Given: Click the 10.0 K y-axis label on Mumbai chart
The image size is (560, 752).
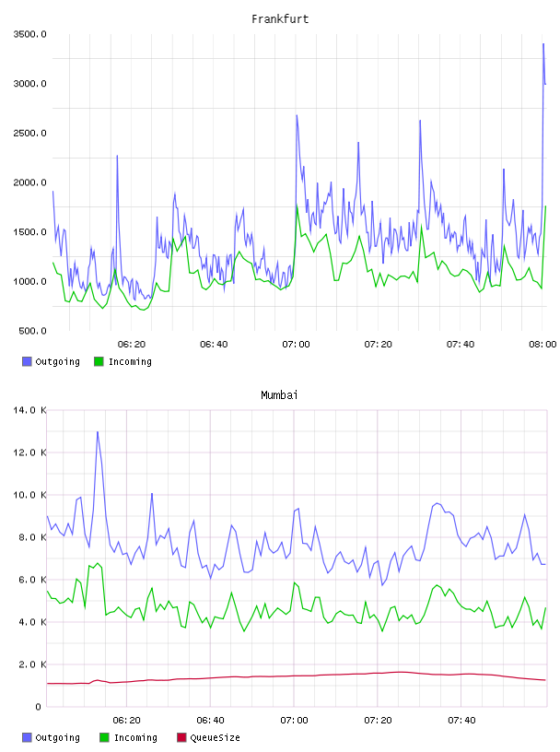Looking at the screenshot, I should coord(29,495).
